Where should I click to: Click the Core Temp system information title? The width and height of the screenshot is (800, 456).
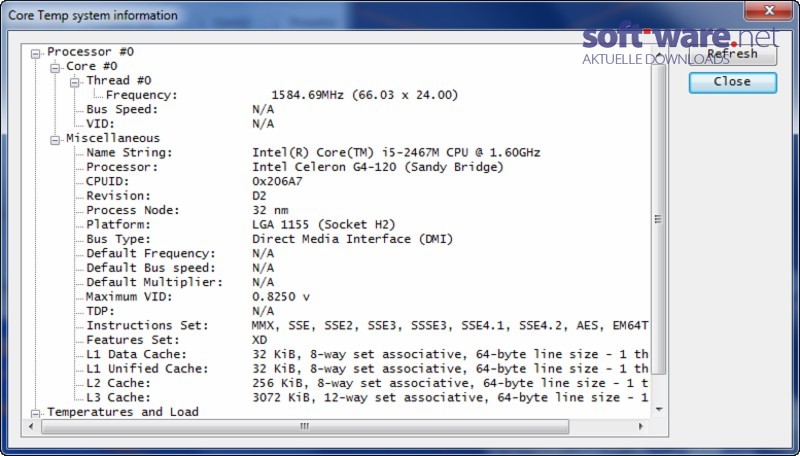(x=93, y=15)
